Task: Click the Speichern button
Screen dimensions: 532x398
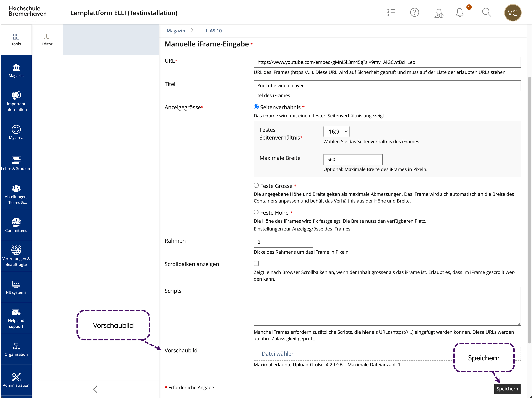Action: pyautogui.click(x=507, y=389)
